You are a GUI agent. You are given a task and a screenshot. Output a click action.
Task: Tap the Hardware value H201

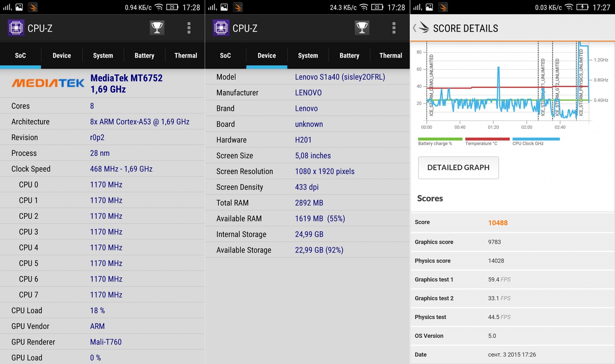303,140
